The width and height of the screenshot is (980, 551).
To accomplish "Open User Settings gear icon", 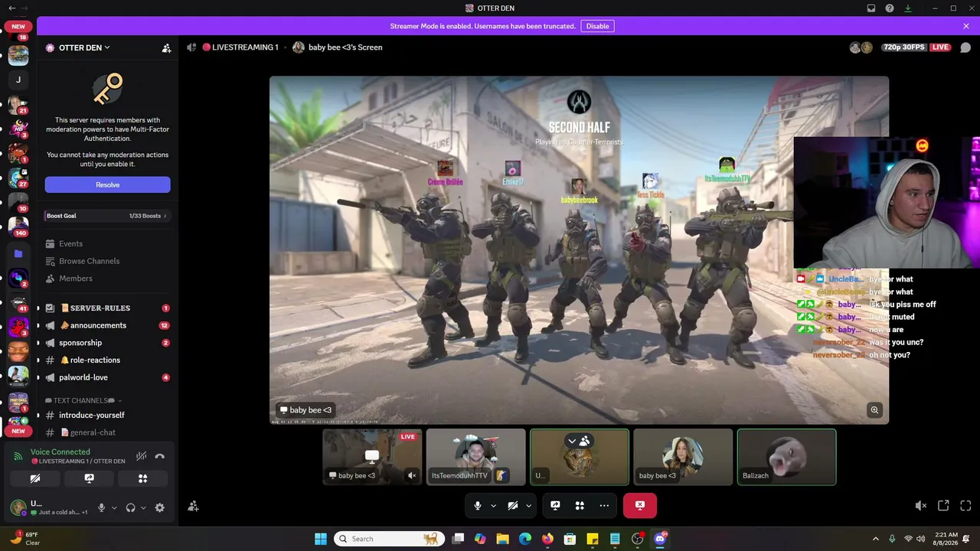I will coord(159,507).
